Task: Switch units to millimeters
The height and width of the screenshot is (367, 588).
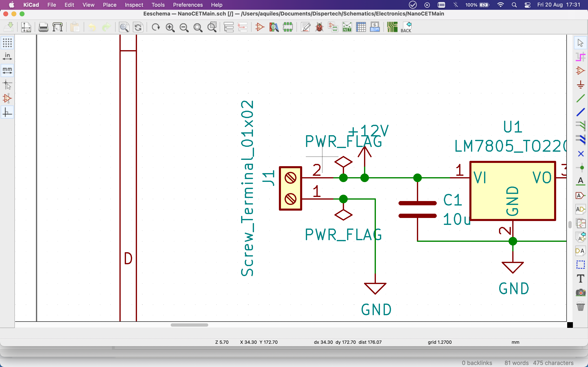Action: 7,70
